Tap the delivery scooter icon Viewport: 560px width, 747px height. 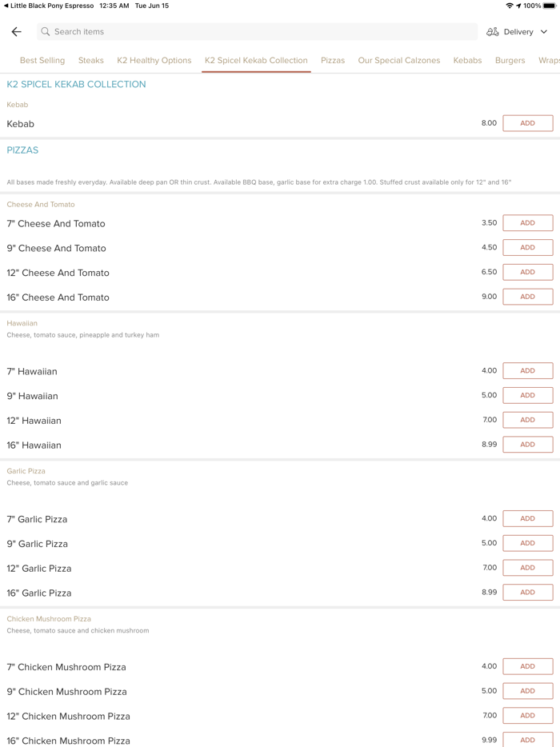(493, 32)
